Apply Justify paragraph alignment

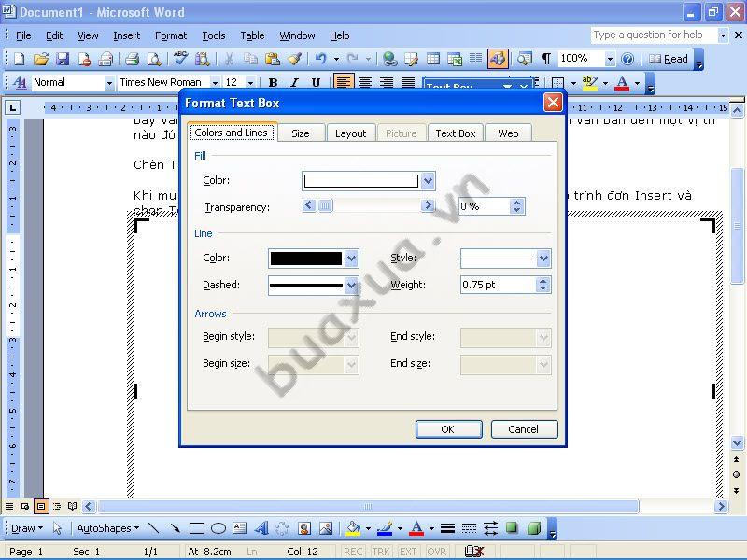pos(408,82)
